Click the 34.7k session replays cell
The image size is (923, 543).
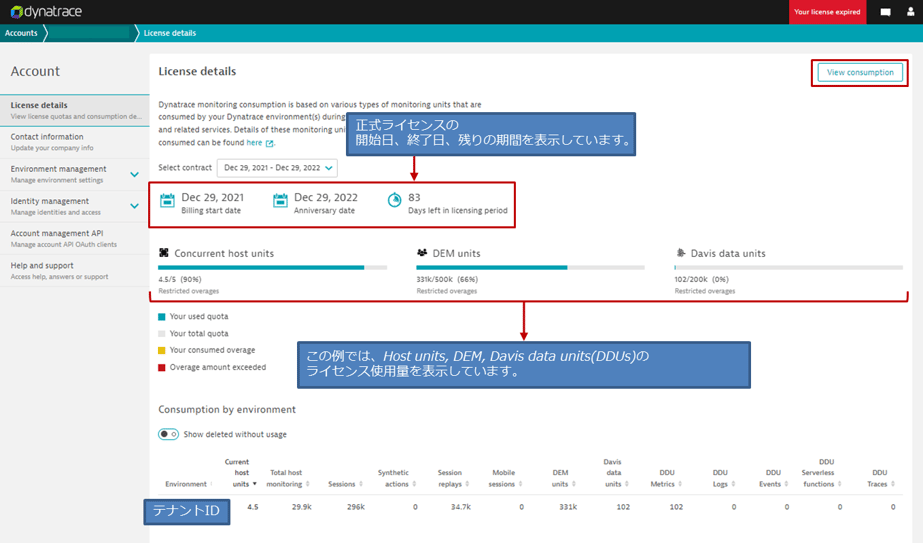click(x=461, y=506)
